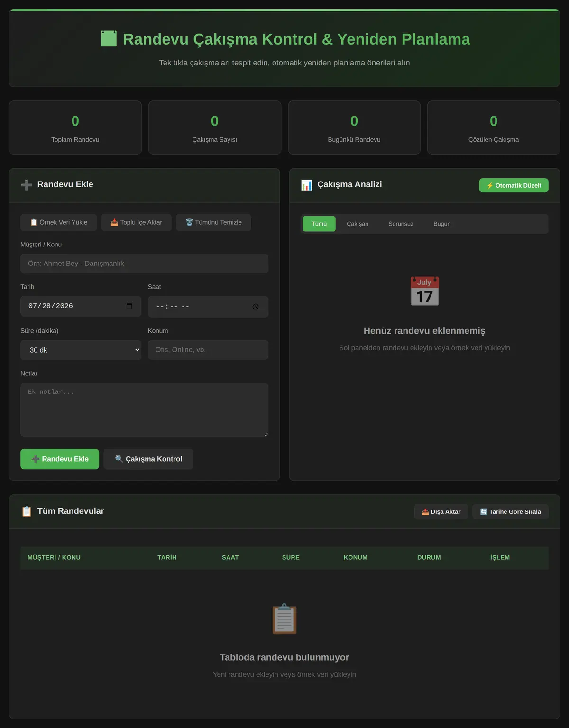
Task: Click the KONUM column header
Action: [x=356, y=557]
